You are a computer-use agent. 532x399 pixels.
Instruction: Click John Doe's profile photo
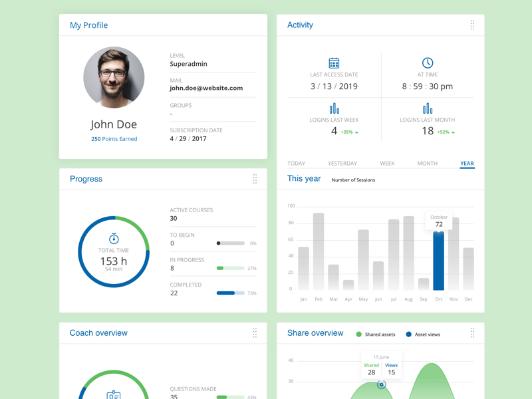(x=114, y=77)
